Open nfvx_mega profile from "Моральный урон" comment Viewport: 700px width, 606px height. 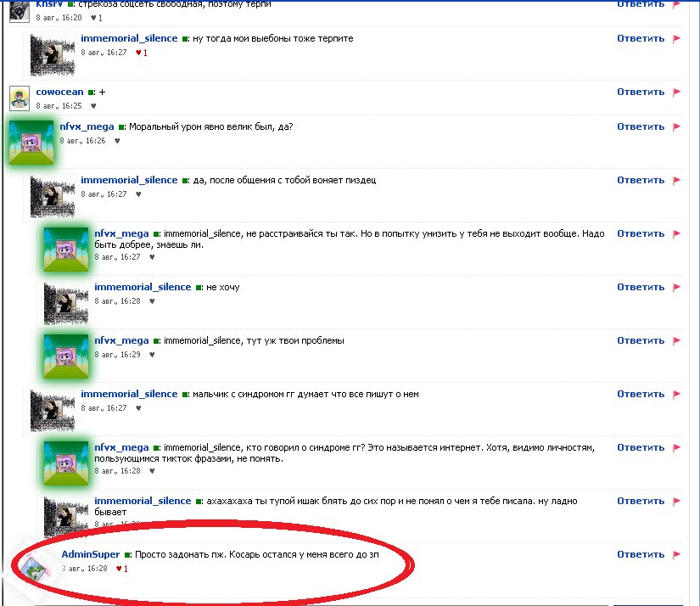[87, 126]
